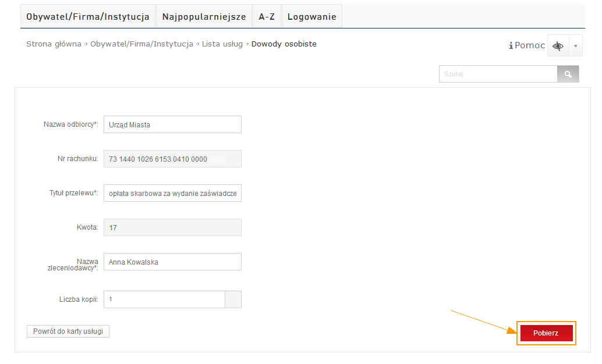Toggle the eye accessibility icon
The height and width of the screenshot is (364, 602).
(558, 46)
